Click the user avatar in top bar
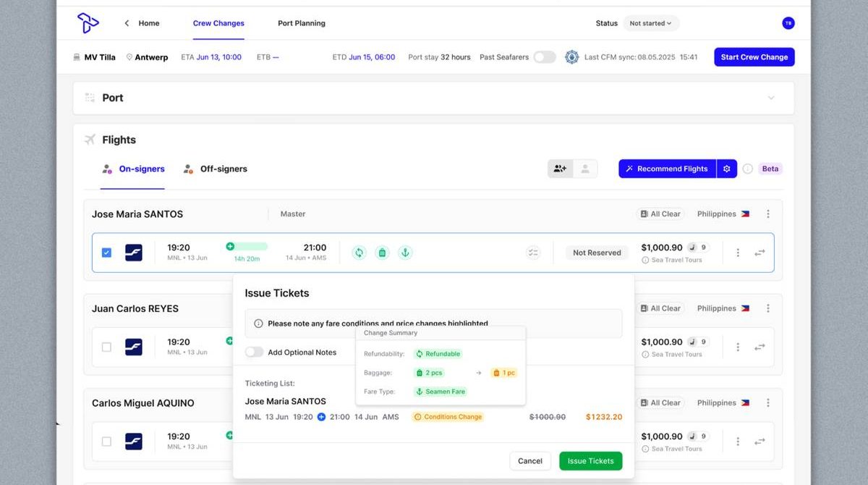868x485 pixels. tap(788, 23)
